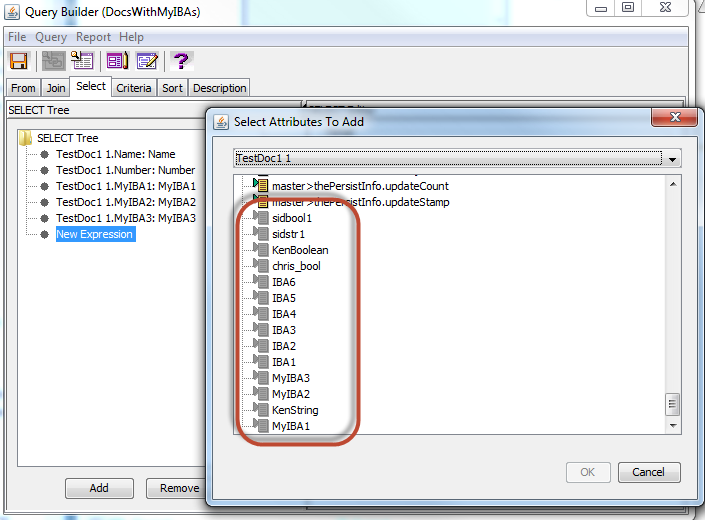Click the SELECT Tree folder icon

pyautogui.click(x=26, y=138)
